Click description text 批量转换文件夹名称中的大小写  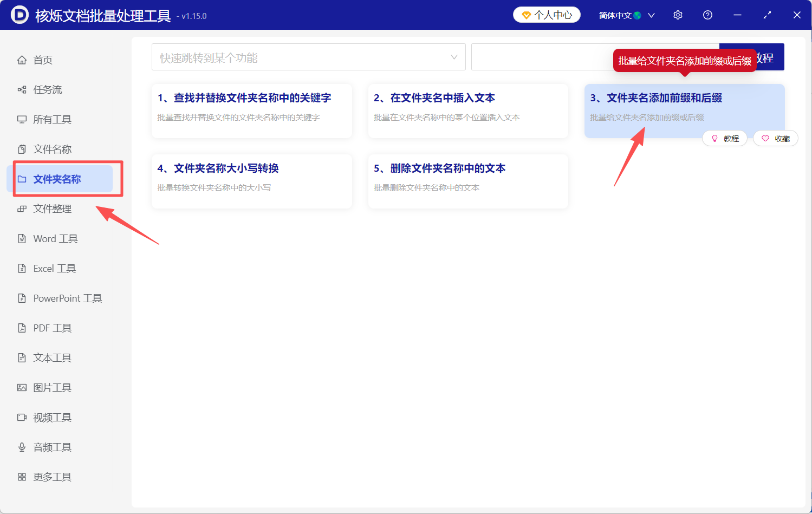point(214,188)
